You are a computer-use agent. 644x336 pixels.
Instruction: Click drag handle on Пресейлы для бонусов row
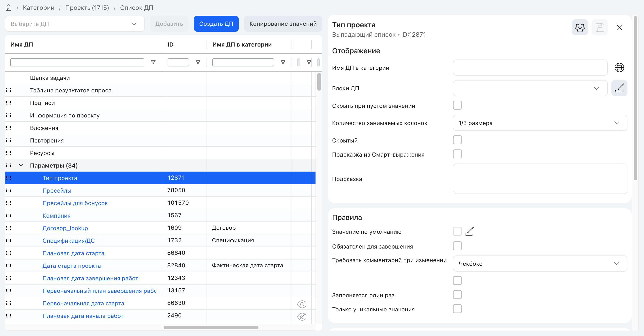[x=9, y=203]
